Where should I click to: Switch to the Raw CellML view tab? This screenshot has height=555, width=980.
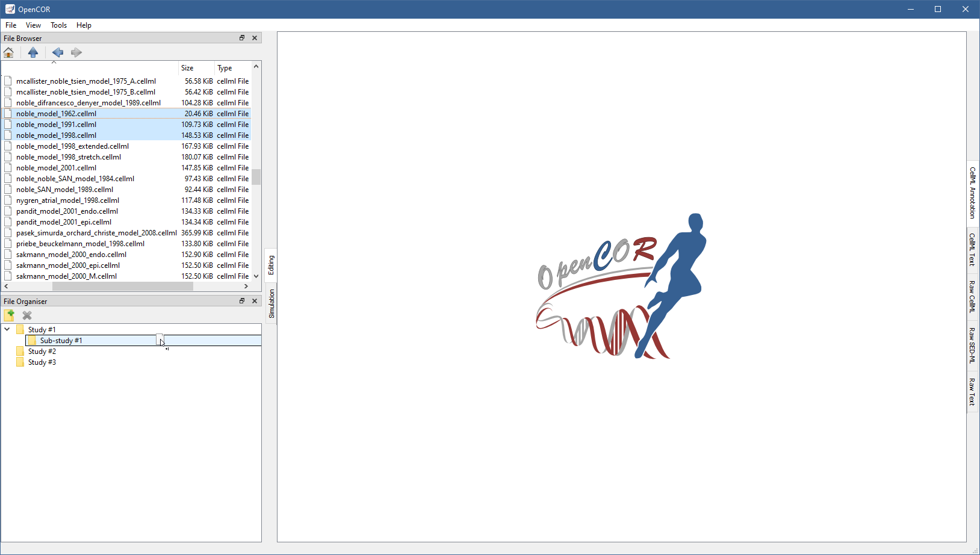tap(972, 296)
